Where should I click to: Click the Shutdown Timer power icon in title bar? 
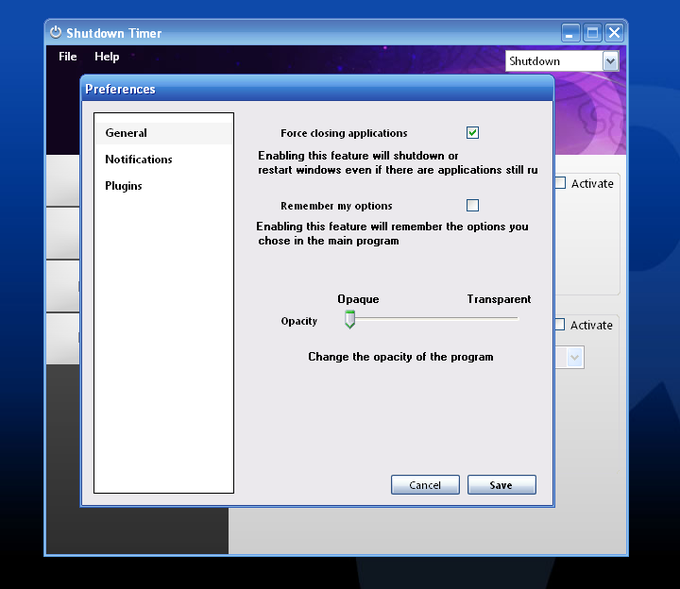click(56, 33)
